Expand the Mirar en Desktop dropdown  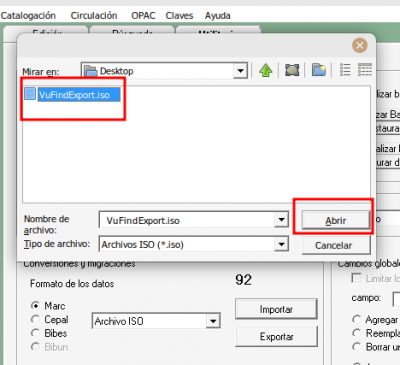click(x=240, y=71)
